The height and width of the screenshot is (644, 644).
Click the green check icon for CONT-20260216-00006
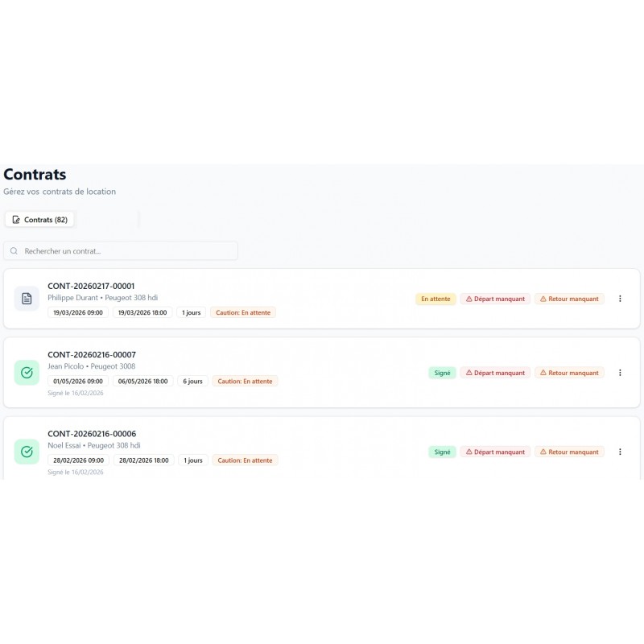point(27,452)
